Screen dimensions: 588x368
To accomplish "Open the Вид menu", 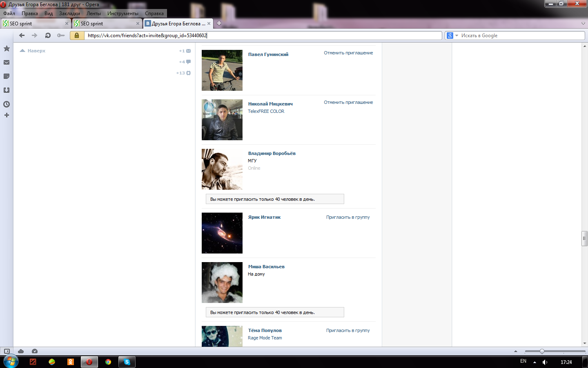I will coord(49,13).
